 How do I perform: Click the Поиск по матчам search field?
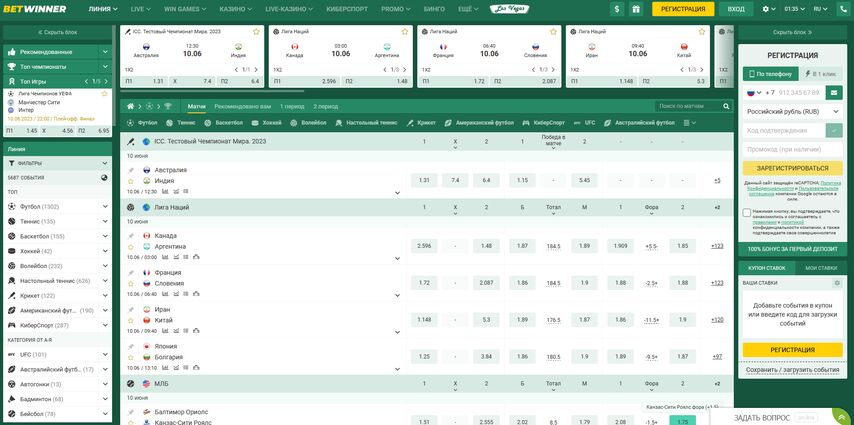pos(689,106)
